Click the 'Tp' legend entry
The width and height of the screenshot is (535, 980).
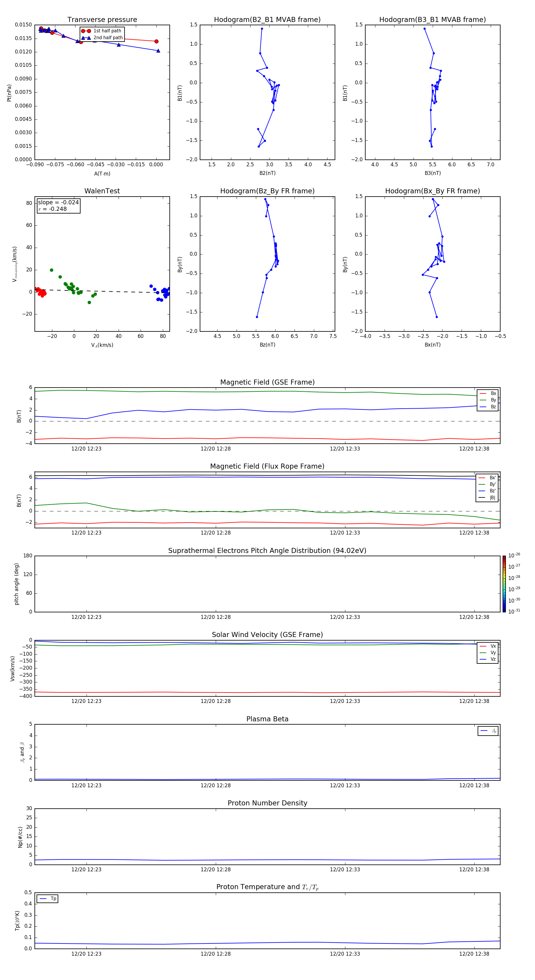point(48,899)
